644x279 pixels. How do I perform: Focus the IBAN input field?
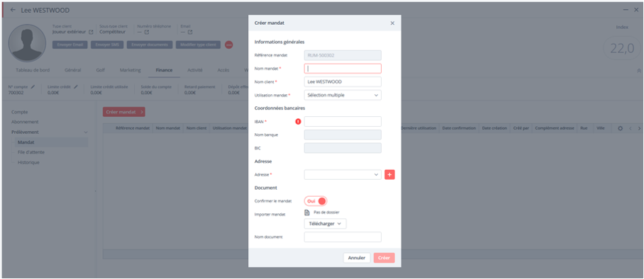[343, 122]
